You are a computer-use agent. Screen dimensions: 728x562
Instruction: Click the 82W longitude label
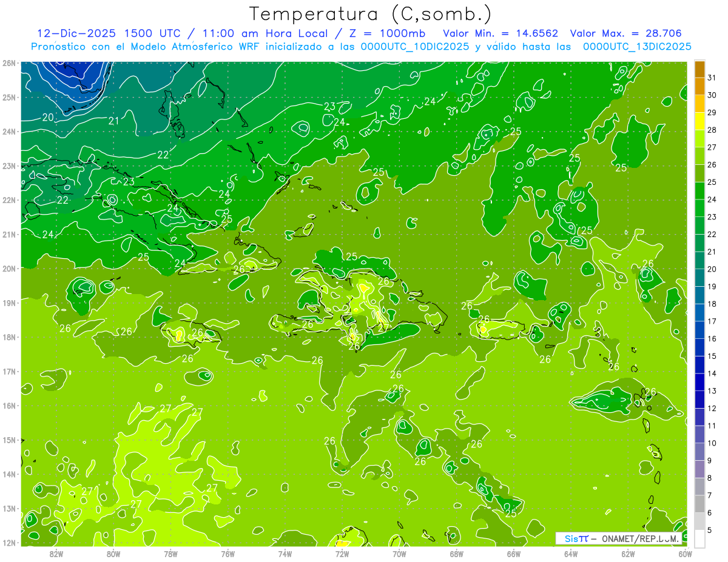point(56,554)
